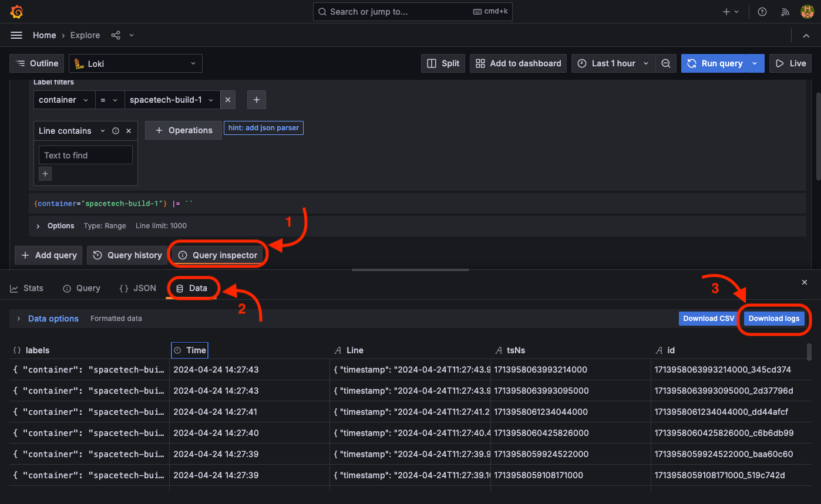Open the Run query interval dropdown arrow
The image size is (821, 504).
(755, 63)
